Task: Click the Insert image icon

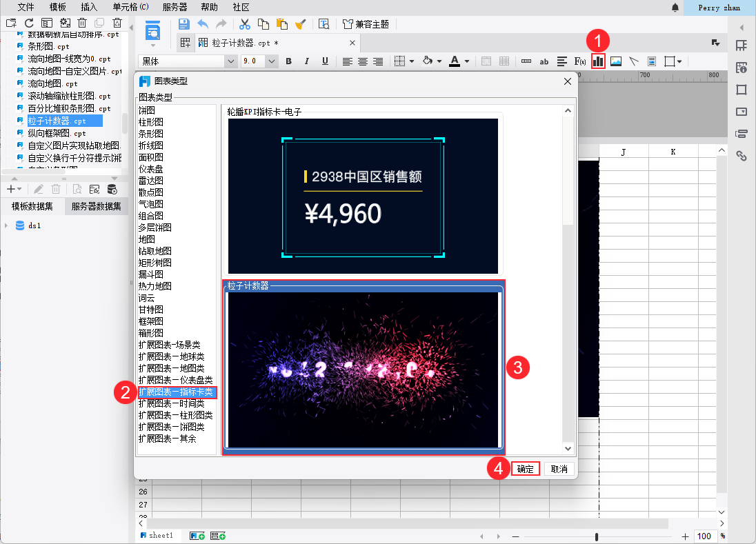Action: [616, 61]
